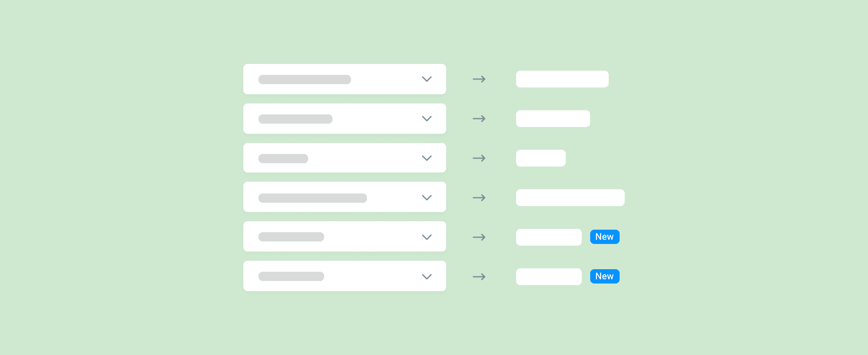Screen dimensions: 868x355
Task: Click the arrow icon in the second row
Action: pos(479,119)
